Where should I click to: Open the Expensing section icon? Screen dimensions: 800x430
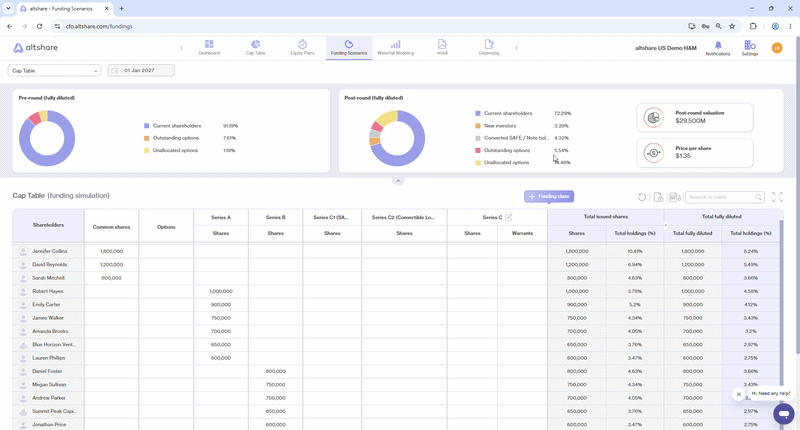coord(489,44)
